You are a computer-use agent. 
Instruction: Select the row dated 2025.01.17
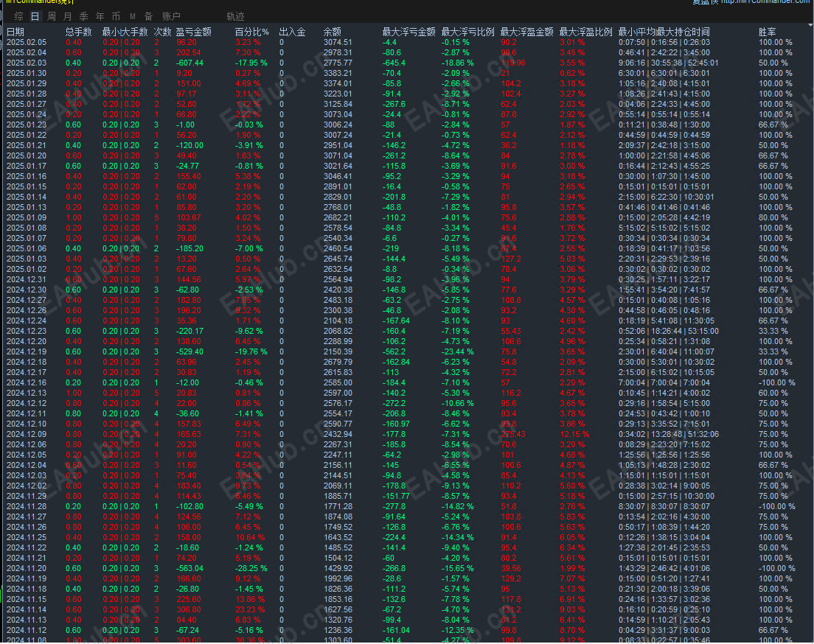point(407,166)
